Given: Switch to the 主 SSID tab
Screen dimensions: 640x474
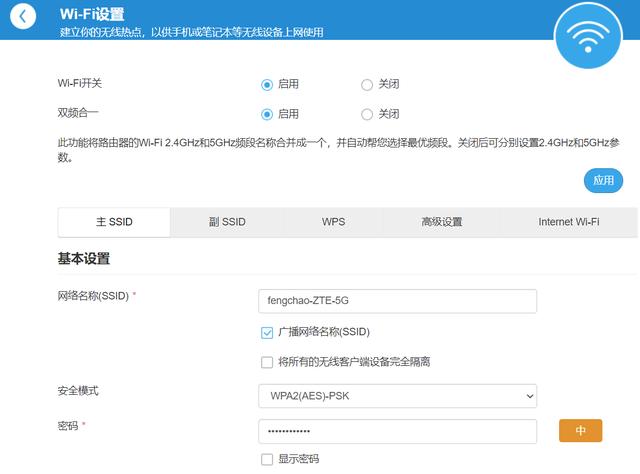Looking at the screenshot, I should 114,222.
